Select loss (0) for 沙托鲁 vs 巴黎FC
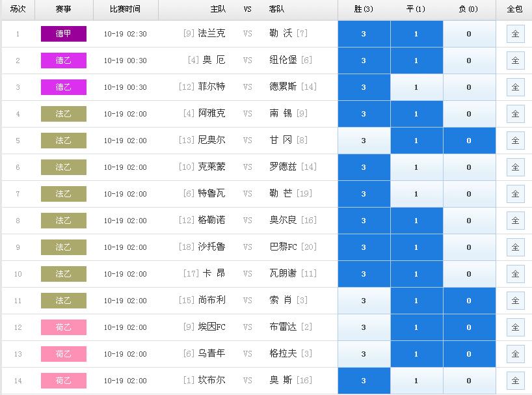 [x=469, y=247]
